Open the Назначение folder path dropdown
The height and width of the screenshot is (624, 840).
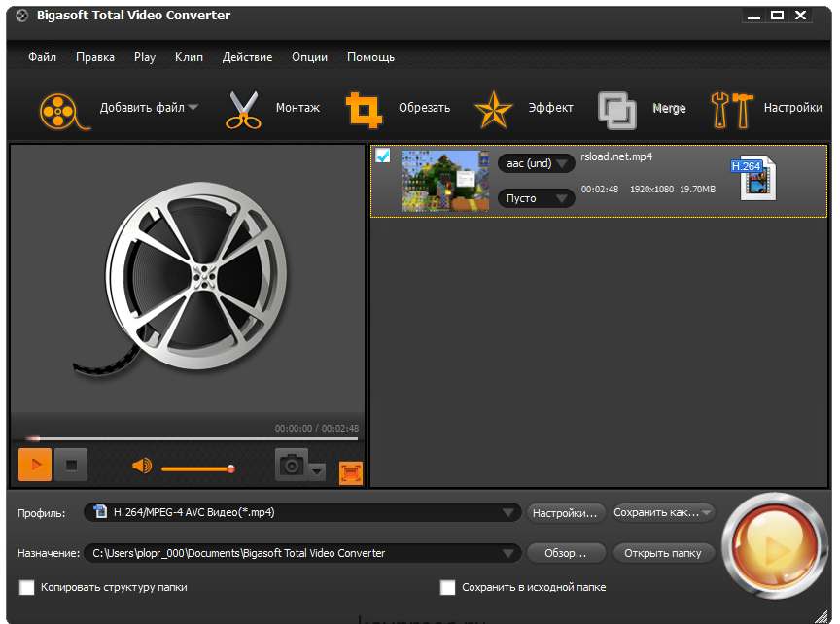[x=508, y=553]
